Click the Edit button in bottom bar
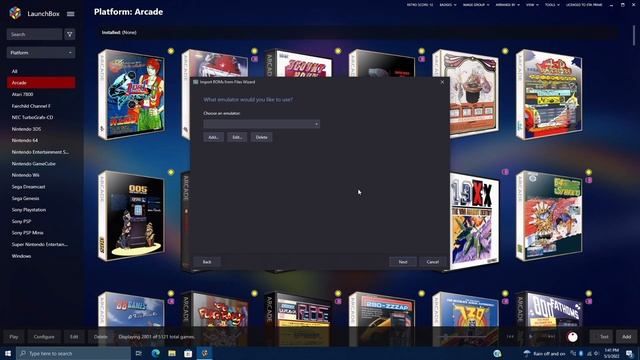This screenshot has width=640, height=360. [74, 337]
